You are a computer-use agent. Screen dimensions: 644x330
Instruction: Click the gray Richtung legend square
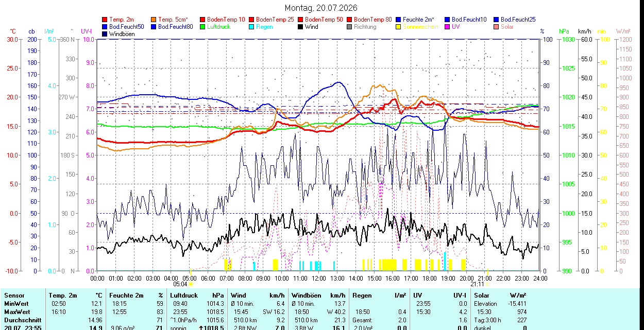349,27
